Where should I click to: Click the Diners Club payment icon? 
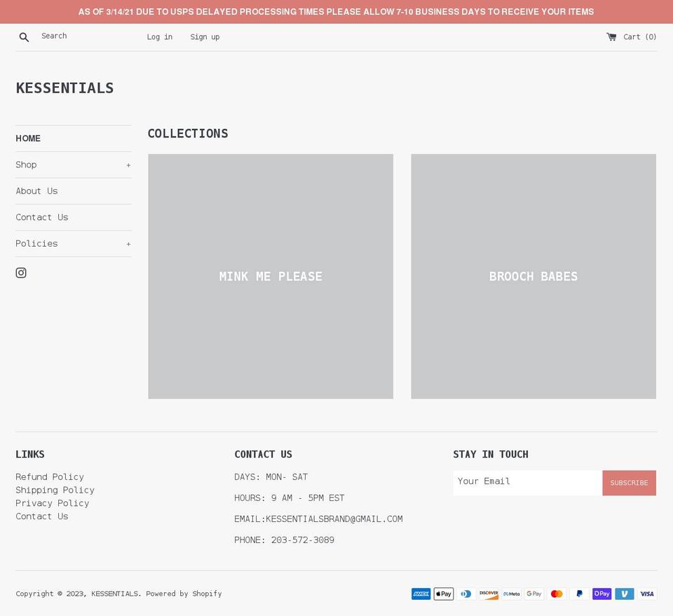click(466, 594)
